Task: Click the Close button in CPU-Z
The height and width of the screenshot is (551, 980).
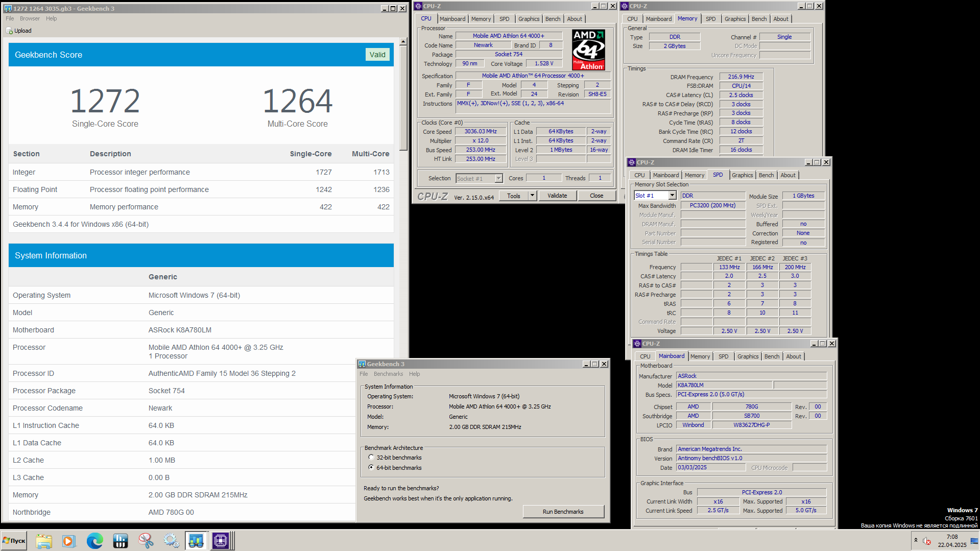Action: (x=596, y=196)
